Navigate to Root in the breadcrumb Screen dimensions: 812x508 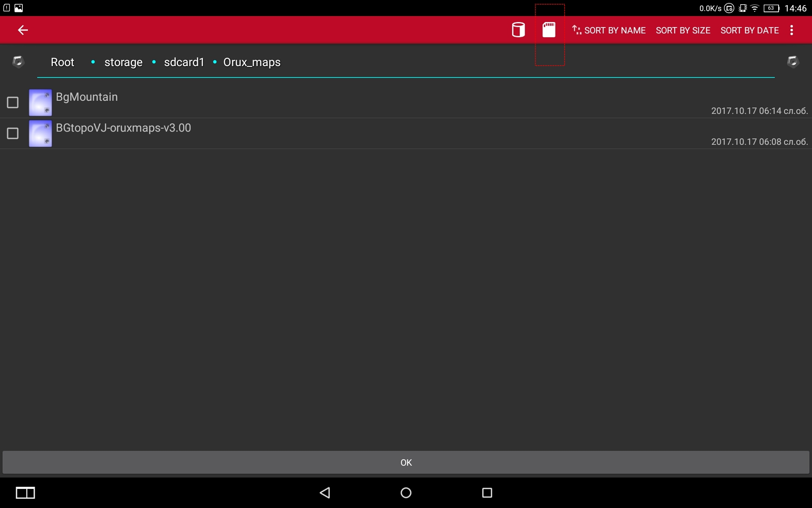(62, 62)
